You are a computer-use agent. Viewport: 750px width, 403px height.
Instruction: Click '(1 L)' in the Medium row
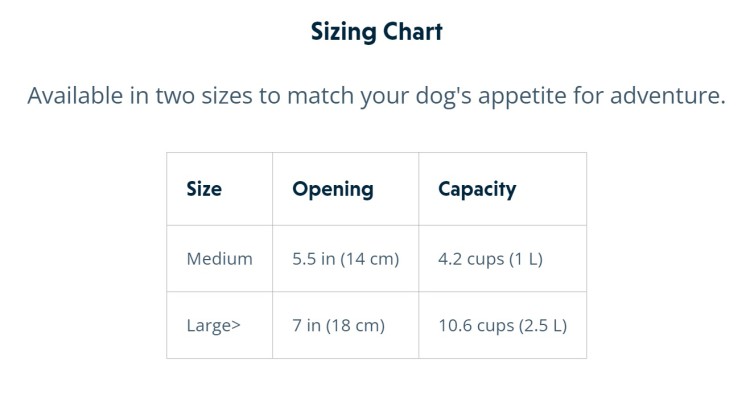(x=526, y=259)
